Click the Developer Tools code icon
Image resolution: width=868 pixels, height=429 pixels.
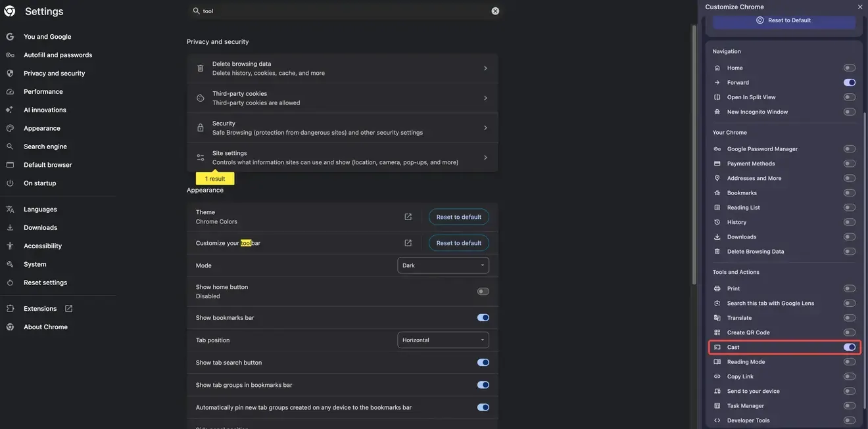717,420
